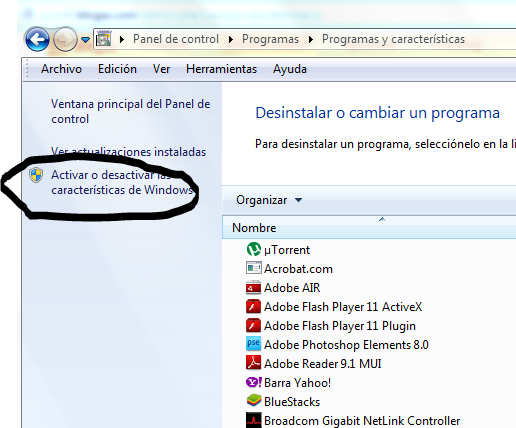Viewport: 516px width, 428px height.
Task: Click the BlueStacks icon
Action: click(x=254, y=401)
